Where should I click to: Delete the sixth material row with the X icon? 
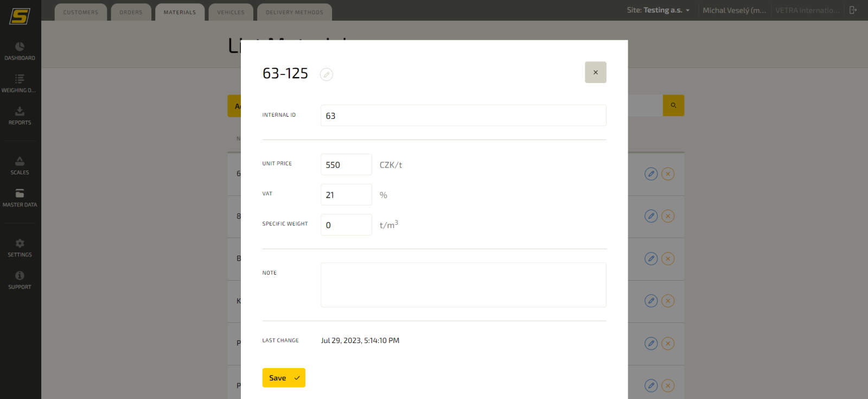pyautogui.click(x=668, y=385)
